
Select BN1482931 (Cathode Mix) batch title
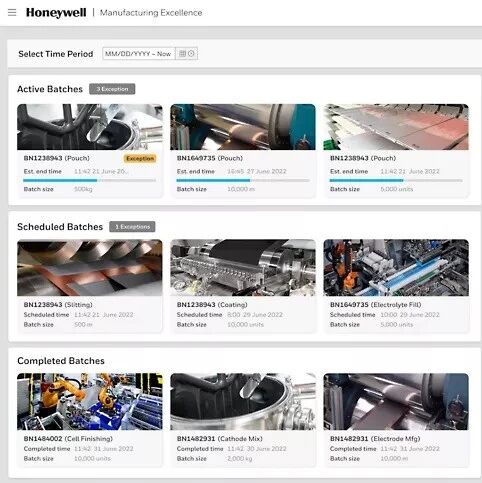pos(220,439)
